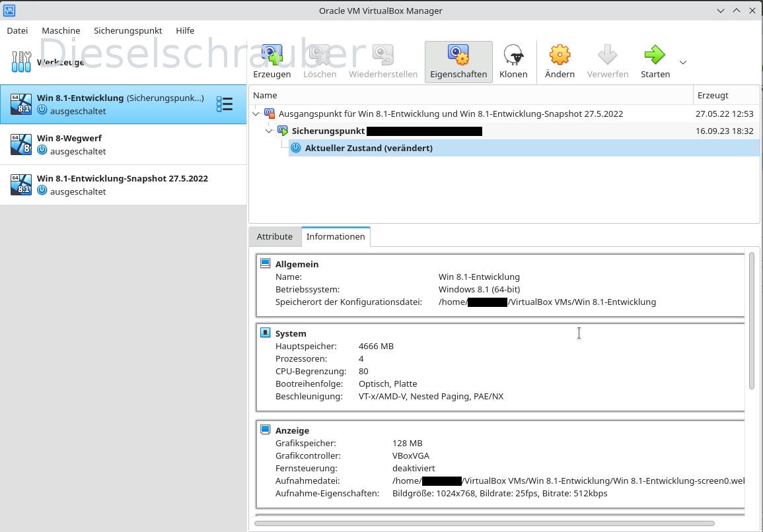Screen dimensions: 763x532
Task: Select the Win 8.1-Entwicklung-Snapshot 27.5.2022 VM icon
Action: click(21, 185)
